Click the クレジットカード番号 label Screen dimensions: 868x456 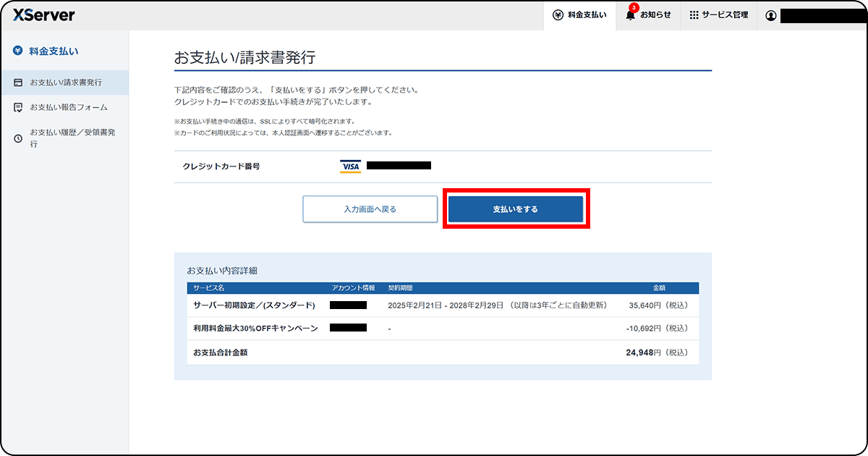click(x=221, y=166)
